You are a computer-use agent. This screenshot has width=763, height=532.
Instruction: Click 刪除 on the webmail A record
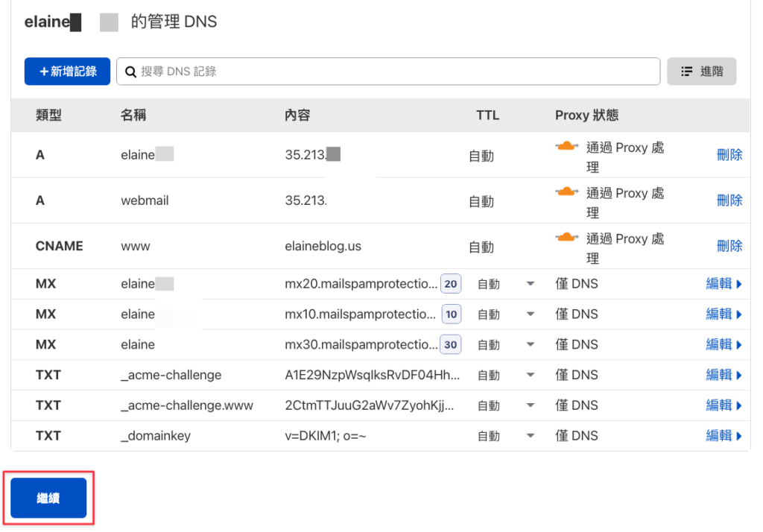(x=729, y=200)
